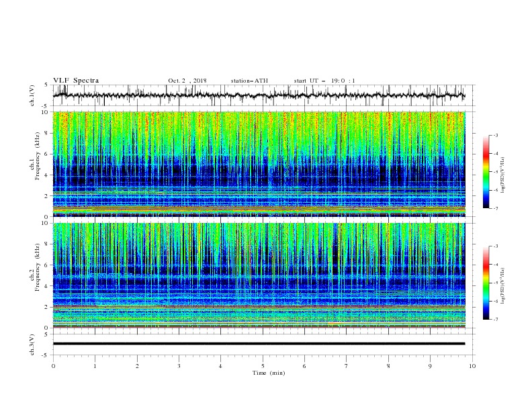Viewport: 532px width, 411px height.
Task: Click time axis tick label "8"
Action: [x=388, y=366]
